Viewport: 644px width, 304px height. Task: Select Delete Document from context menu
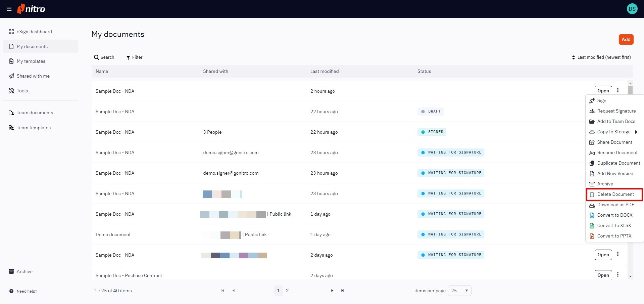pos(615,194)
